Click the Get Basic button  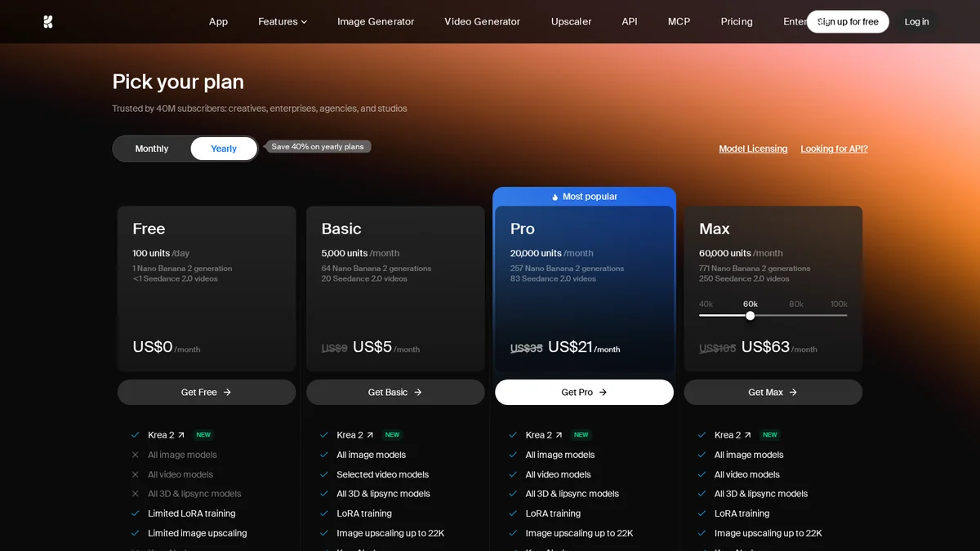[x=395, y=392]
